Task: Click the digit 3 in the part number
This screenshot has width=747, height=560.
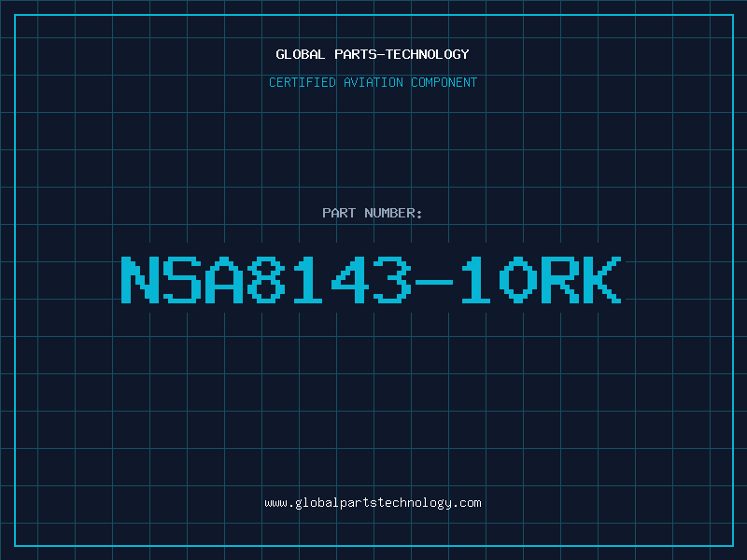Action: tap(391, 279)
